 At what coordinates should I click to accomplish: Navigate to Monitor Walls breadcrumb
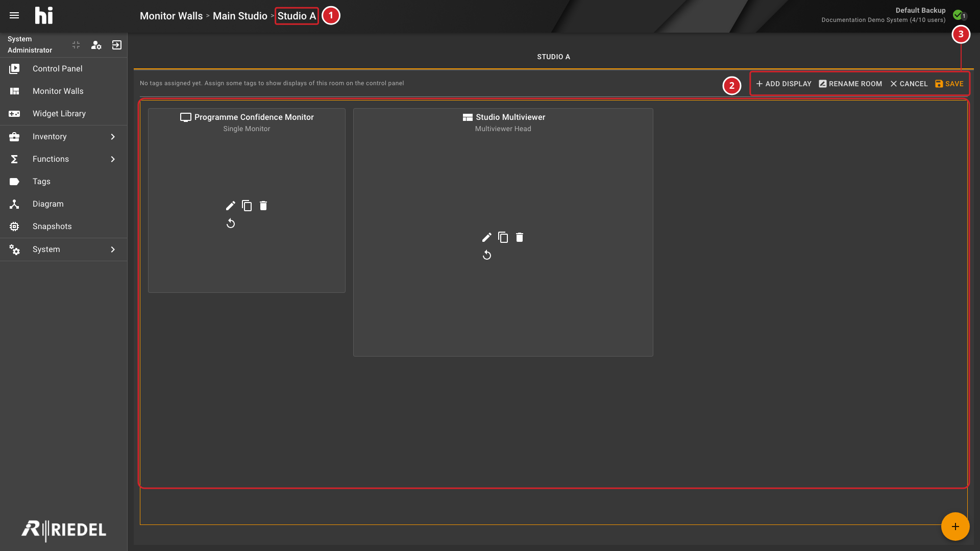click(171, 16)
